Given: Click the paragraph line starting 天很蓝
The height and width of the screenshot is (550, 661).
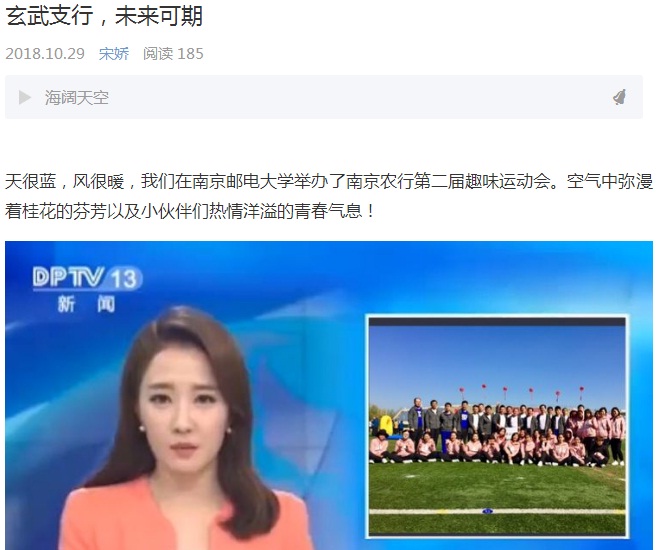Looking at the screenshot, I should click(329, 181).
